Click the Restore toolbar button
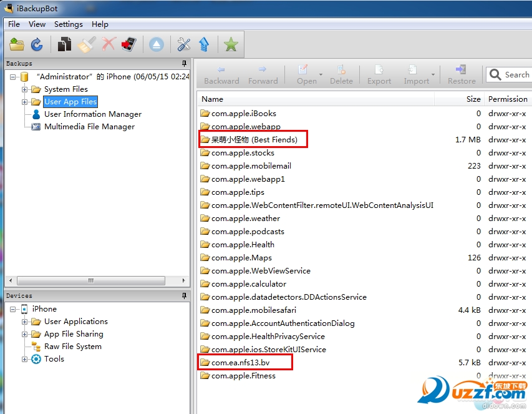Image resolution: width=532 pixels, height=414 pixels. tap(462, 75)
